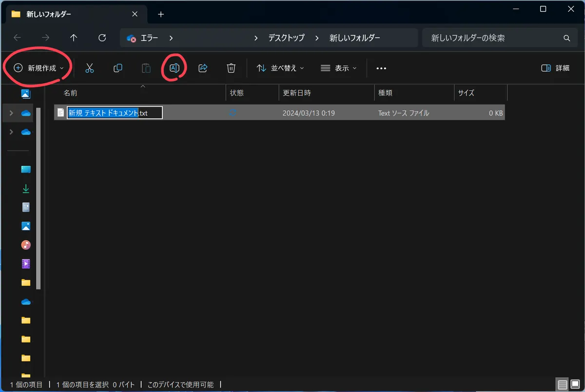Switch to large thumbnails view in status bar

(x=575, y=384)
